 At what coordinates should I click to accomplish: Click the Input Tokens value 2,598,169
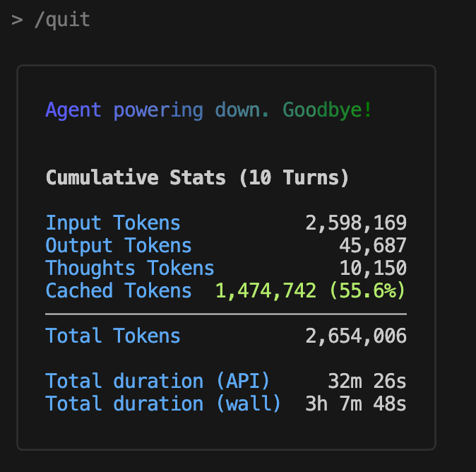356,223
